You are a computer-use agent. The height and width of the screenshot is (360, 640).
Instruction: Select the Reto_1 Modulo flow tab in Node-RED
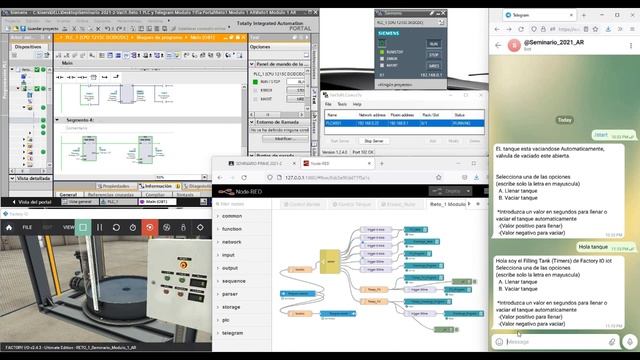(x=447, y=204)
